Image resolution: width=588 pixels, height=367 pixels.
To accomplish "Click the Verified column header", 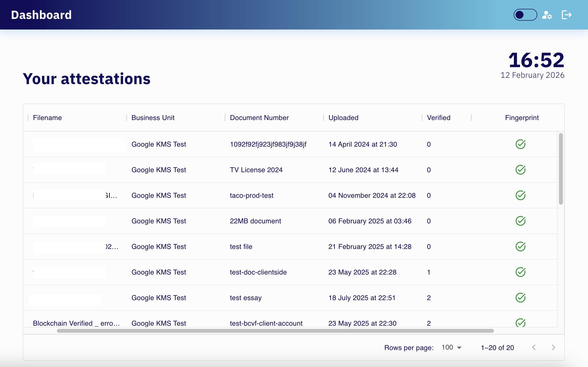I will tap(439, 118).
